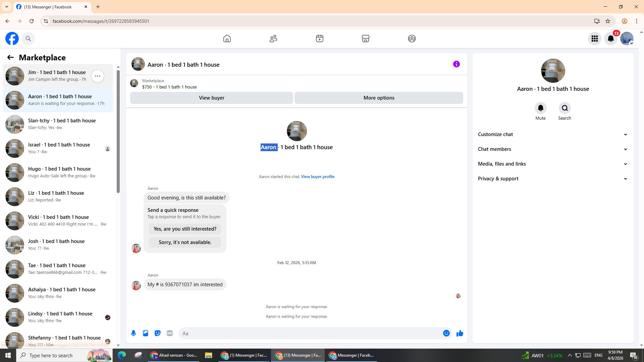Attach a photo with image icon
The width and height of the screenshot is (644, 362).
(x=146, y=333)
